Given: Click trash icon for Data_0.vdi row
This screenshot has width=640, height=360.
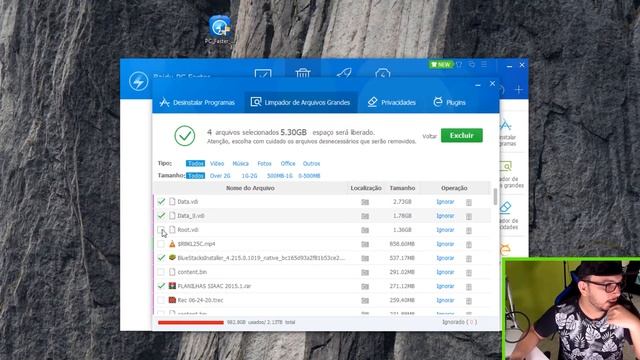Looking at the screenshot, I should coord(469,216).
